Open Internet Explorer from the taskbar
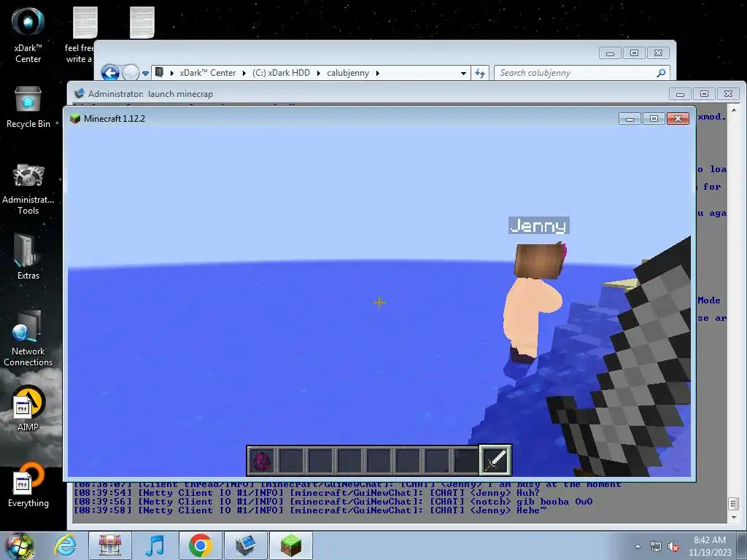 [65, 545]
